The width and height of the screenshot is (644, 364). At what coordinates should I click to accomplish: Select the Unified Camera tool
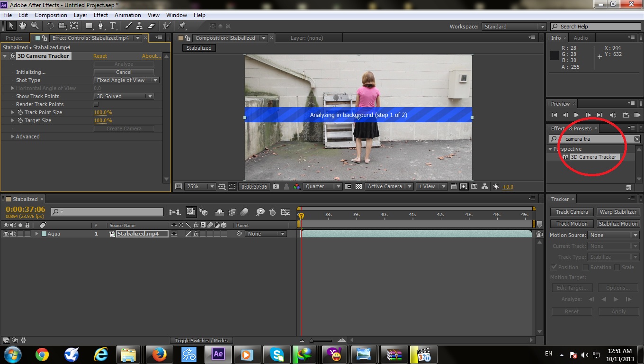point(62,26)
